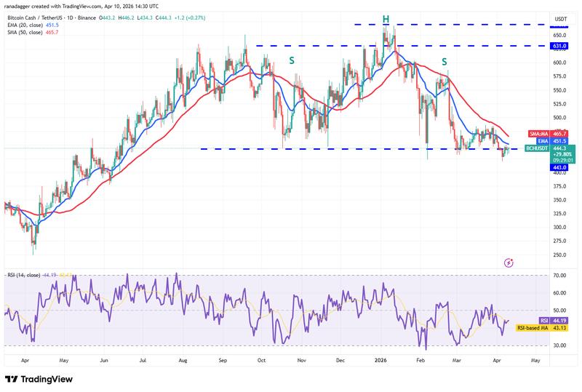
Task: Click the left shoulder 'S' label
Action: [x=292, y=61]
